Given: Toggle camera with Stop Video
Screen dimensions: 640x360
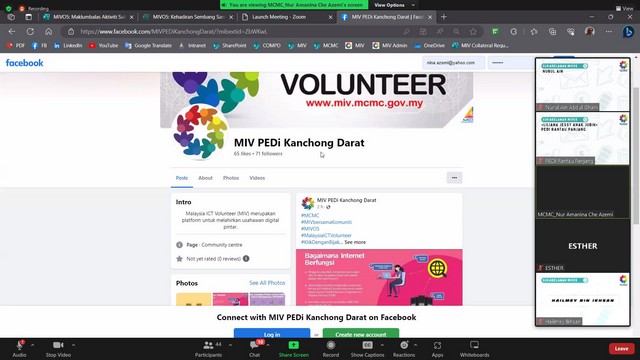Looking at the screenshot, I should click(x=58, y=349).
